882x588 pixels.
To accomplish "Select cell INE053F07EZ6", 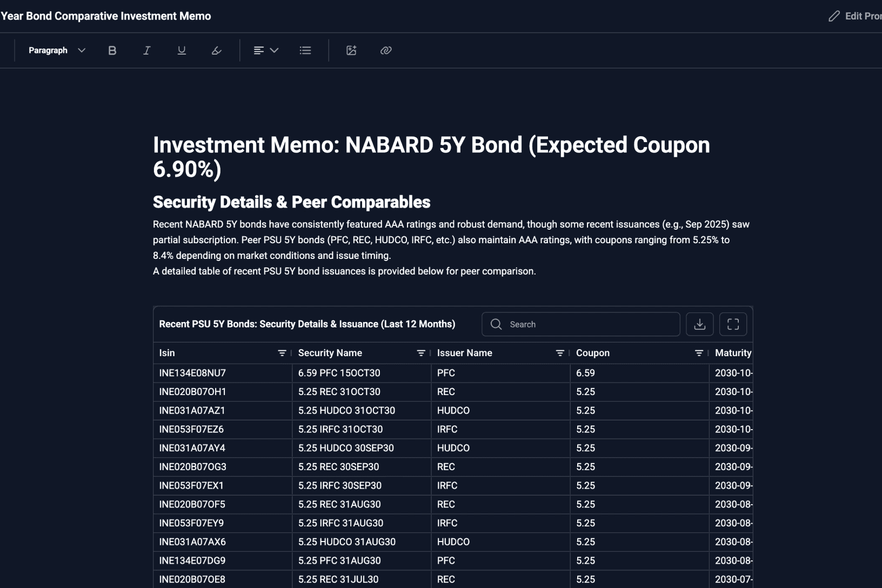I will 223,429.
